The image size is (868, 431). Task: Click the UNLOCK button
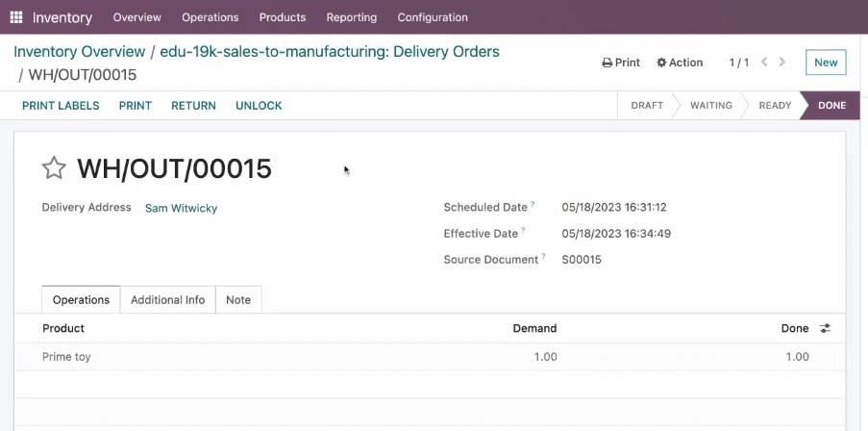[x=259, y=105]
